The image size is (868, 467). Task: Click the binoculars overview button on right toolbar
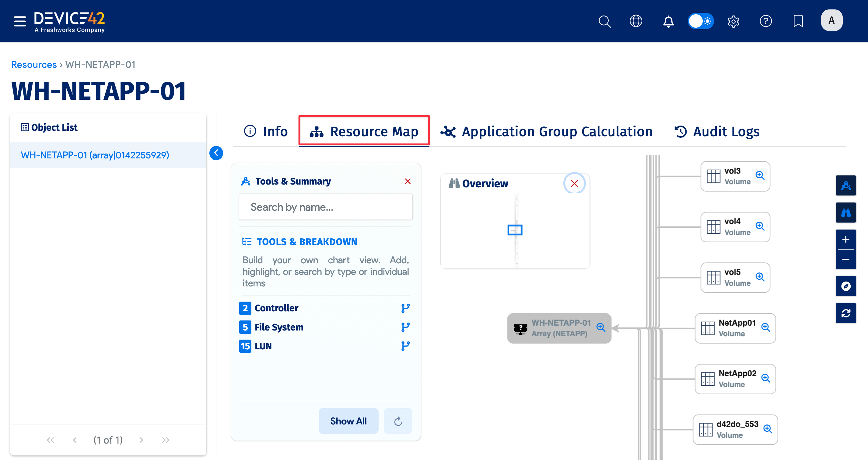point(845,213)
